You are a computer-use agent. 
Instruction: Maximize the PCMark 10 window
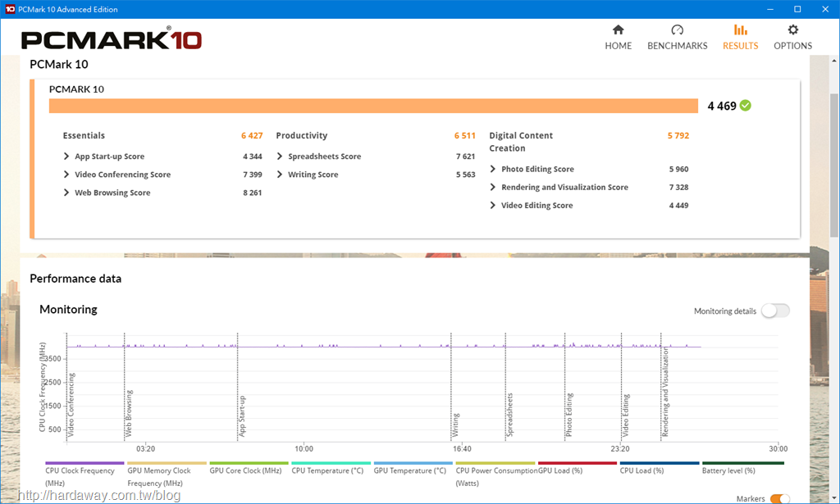click(x=797, y=9)
